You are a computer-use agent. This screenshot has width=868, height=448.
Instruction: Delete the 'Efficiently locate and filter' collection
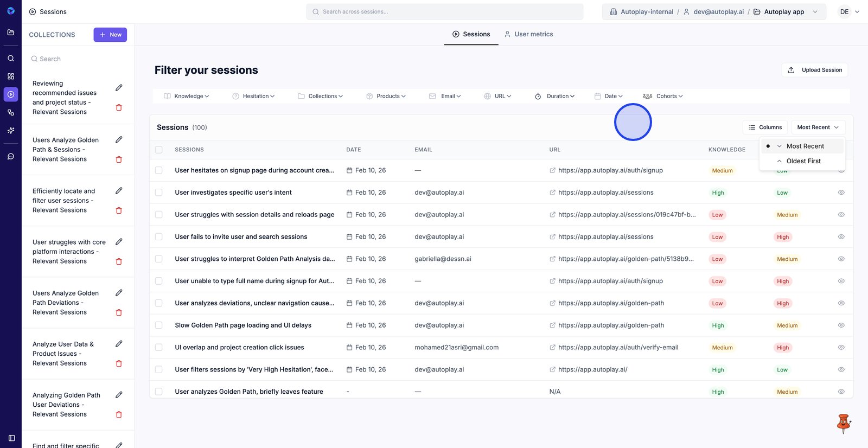pyautogui.click(x=119, y=210)
